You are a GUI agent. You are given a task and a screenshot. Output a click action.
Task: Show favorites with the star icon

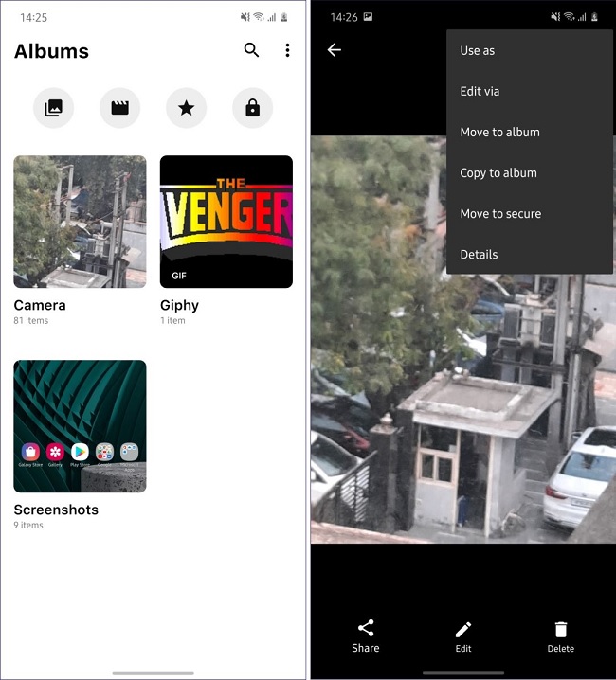[186, 108]
